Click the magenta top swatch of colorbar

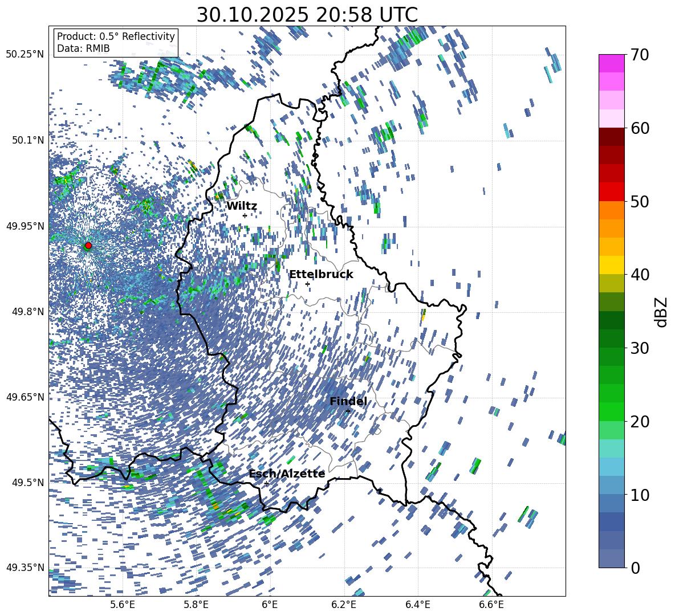tap(611, 64)
